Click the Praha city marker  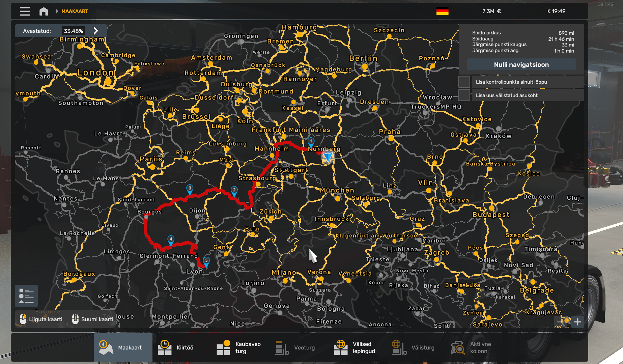391,138
